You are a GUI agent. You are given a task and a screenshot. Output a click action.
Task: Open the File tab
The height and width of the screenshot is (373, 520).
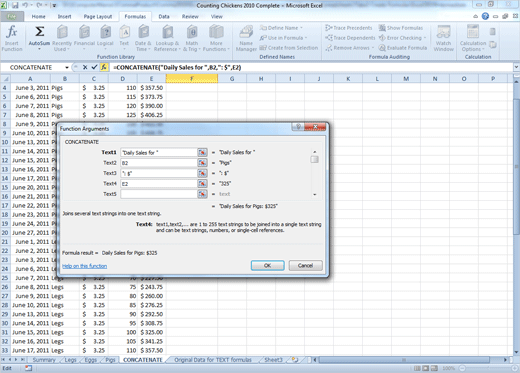[12, 16]
